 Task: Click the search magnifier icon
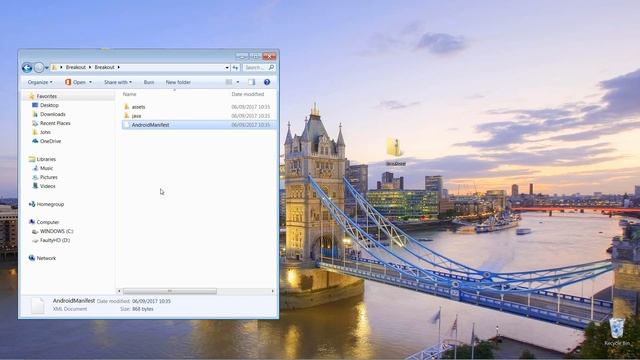tap(271, 67)
